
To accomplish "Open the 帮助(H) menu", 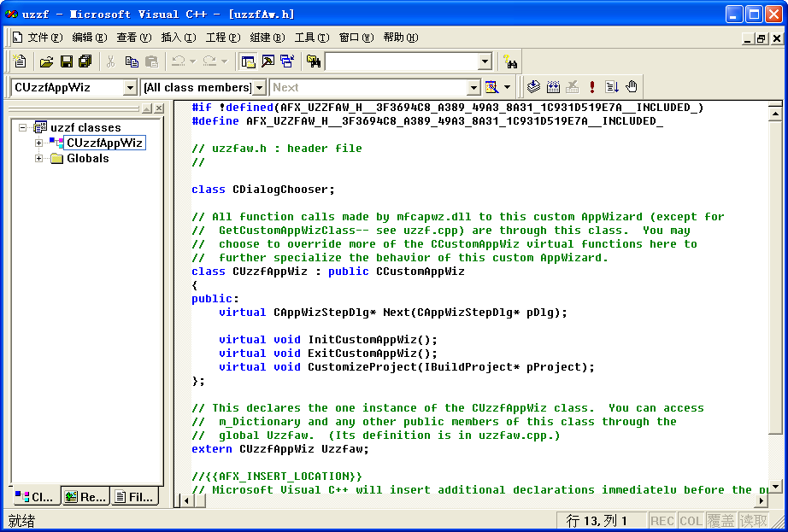I will [401, 38].
